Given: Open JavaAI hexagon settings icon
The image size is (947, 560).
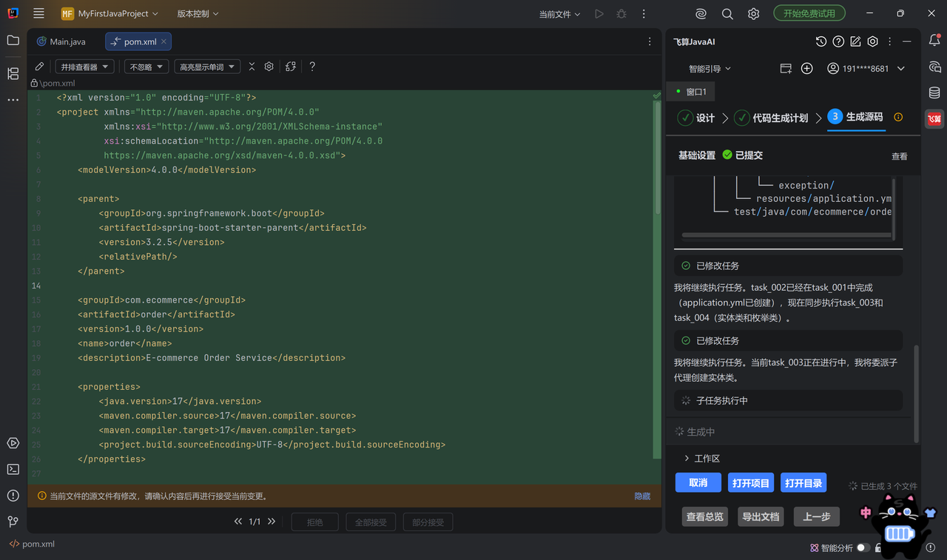Looking at the screenshot, I should pyautogui.click(x=873, y=41).
